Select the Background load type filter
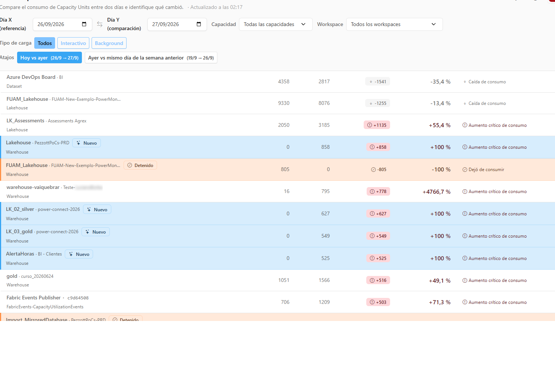 (109, 43)
